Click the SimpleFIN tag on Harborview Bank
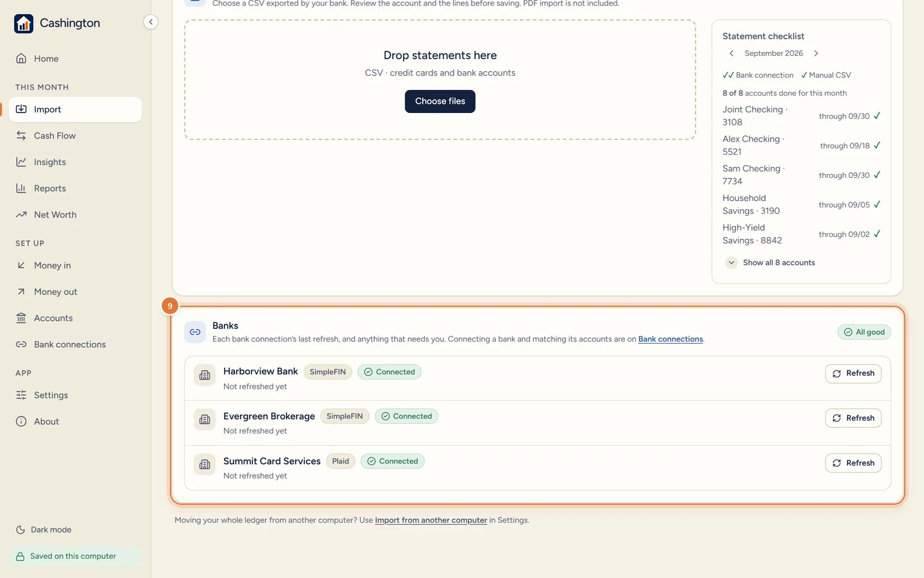This screenshot has width=924, height=578. [328, 372]
